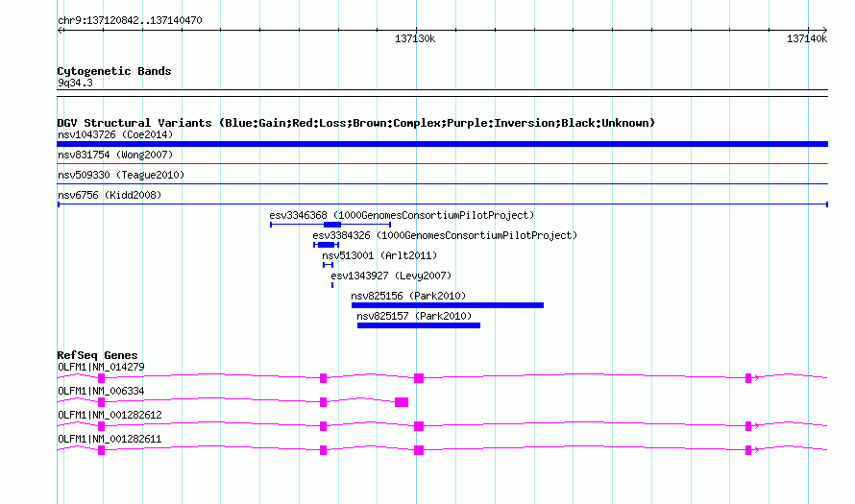Select the rightmost exon of NM_014279

point(748,378)
